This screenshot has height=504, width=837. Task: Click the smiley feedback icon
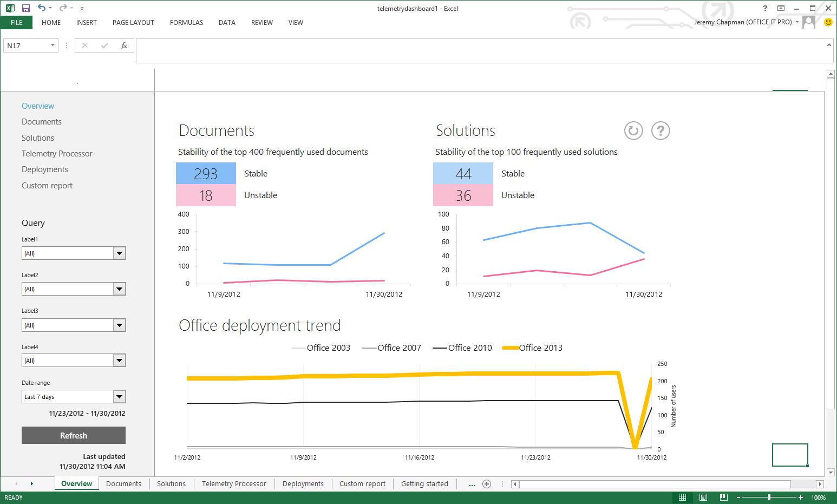coord(828,22)
